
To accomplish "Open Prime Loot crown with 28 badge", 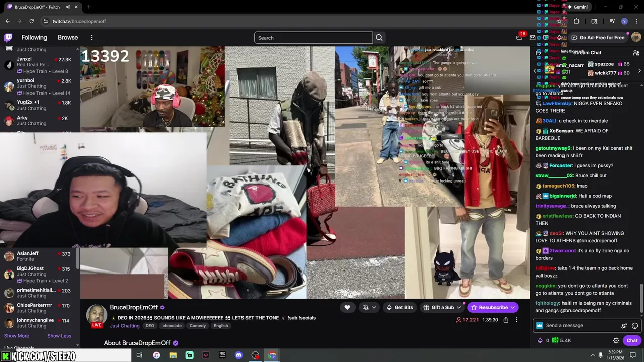I will pyautogui.click(x=519, y=37).
